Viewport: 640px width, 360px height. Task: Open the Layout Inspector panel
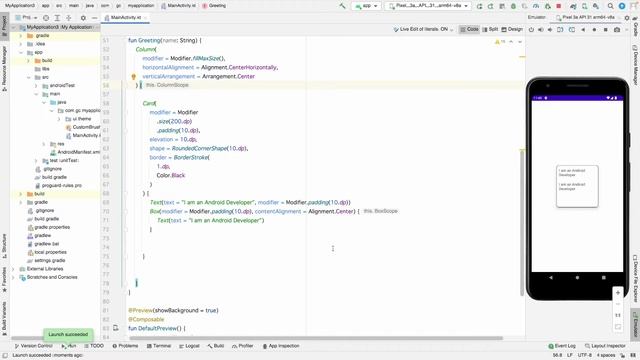tap(605, 346)
